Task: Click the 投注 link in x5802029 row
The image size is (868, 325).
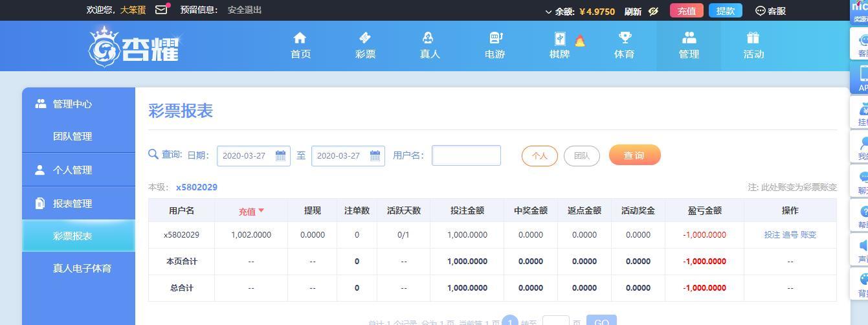Action: 772,235
